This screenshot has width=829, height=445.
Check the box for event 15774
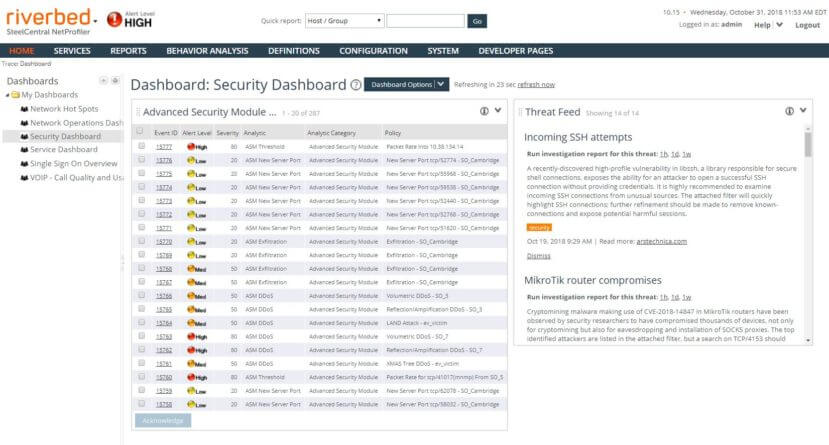(x=141, y=187)
